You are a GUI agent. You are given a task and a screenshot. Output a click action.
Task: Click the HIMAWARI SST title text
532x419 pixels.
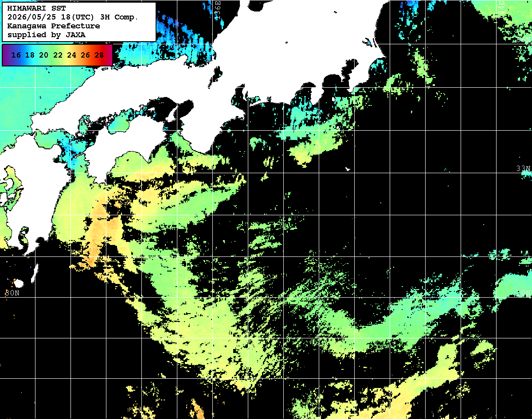[x=36, y=8]
